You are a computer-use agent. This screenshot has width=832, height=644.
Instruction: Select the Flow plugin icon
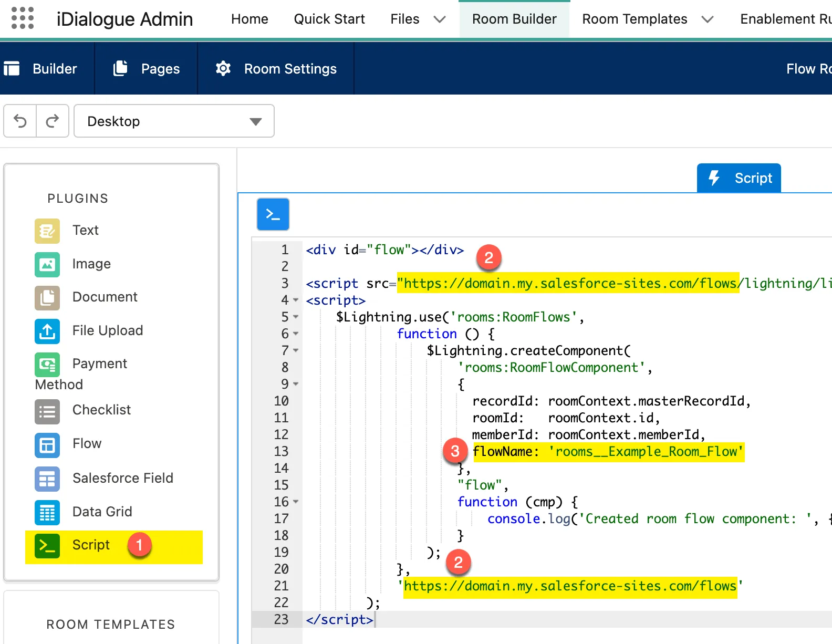(x=47, y=445)
